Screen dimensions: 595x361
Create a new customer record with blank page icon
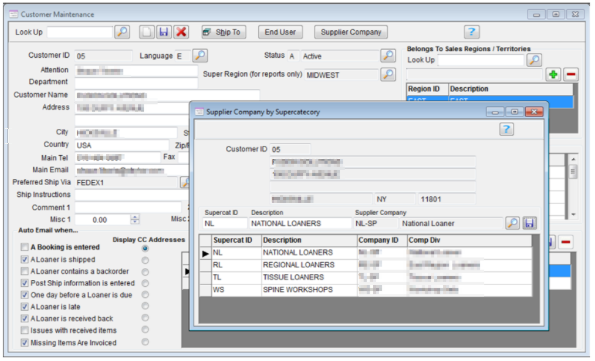click(146, 32)
